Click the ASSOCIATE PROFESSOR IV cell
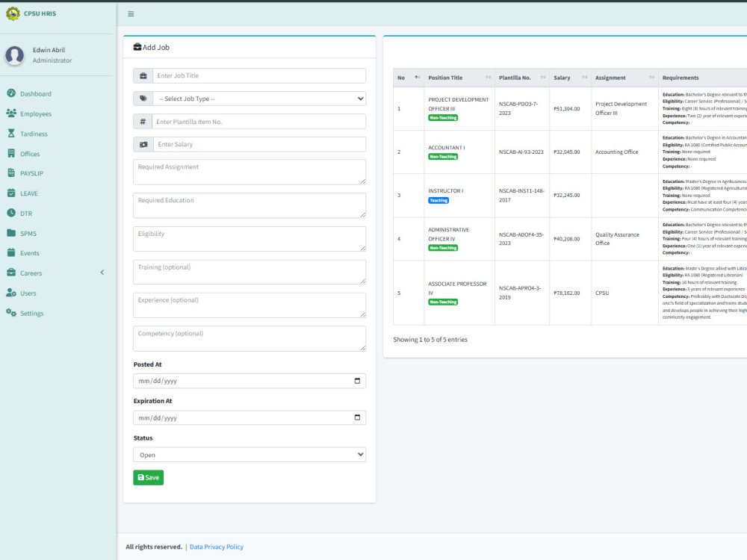Screen dimensions: 747x560 (459, 293)
